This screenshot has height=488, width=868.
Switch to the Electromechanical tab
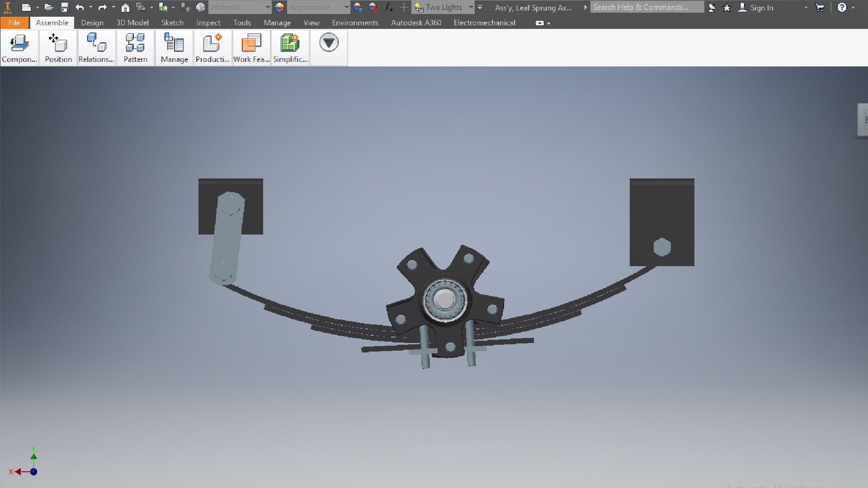pyautogui.click(x=484, y=23)
